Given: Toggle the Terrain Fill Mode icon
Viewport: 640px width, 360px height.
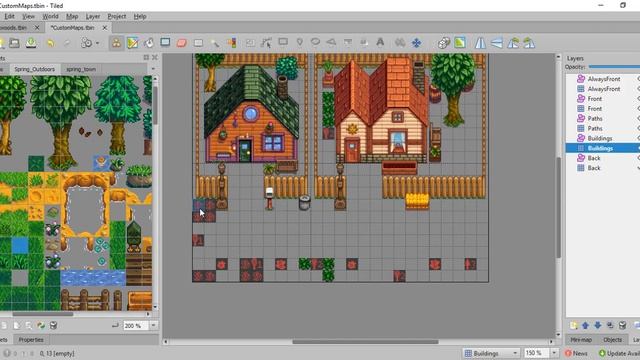Looking at the screenshot, I should click(x=460, y=43).
